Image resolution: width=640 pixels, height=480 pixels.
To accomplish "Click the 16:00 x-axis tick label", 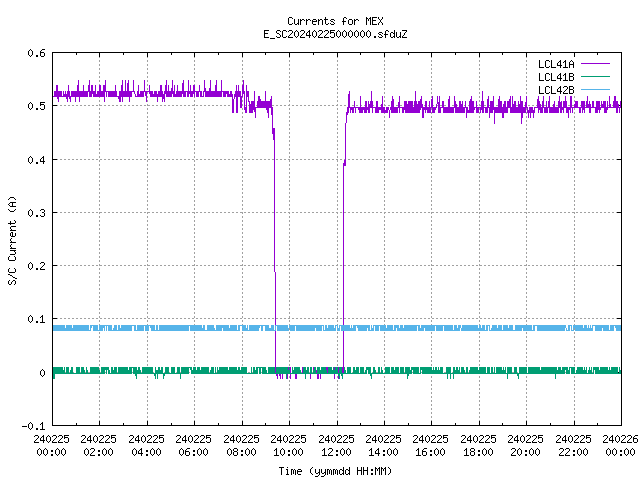I will (430, 452).
